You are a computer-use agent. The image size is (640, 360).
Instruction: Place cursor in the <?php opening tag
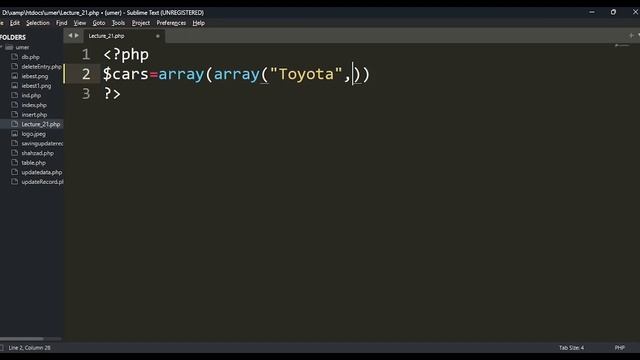[126, 55]
